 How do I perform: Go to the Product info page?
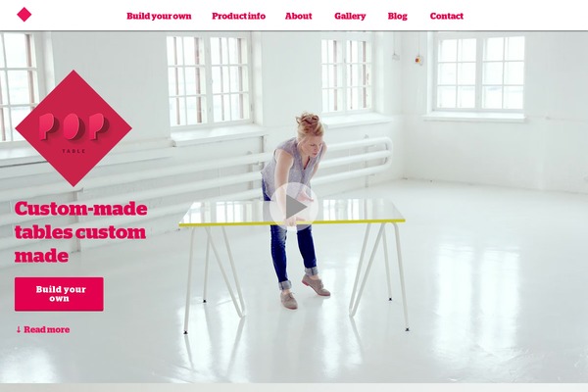(x=238, y=16)
